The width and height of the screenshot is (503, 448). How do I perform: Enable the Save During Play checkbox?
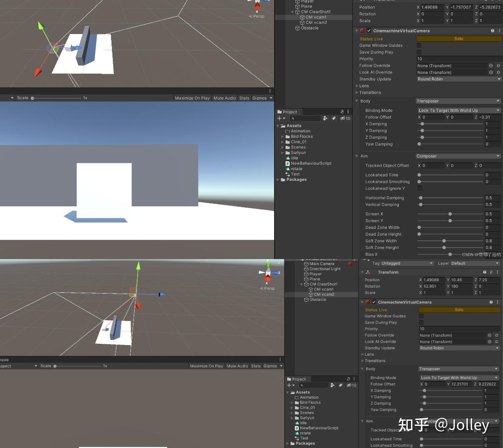tap(420, 52)
